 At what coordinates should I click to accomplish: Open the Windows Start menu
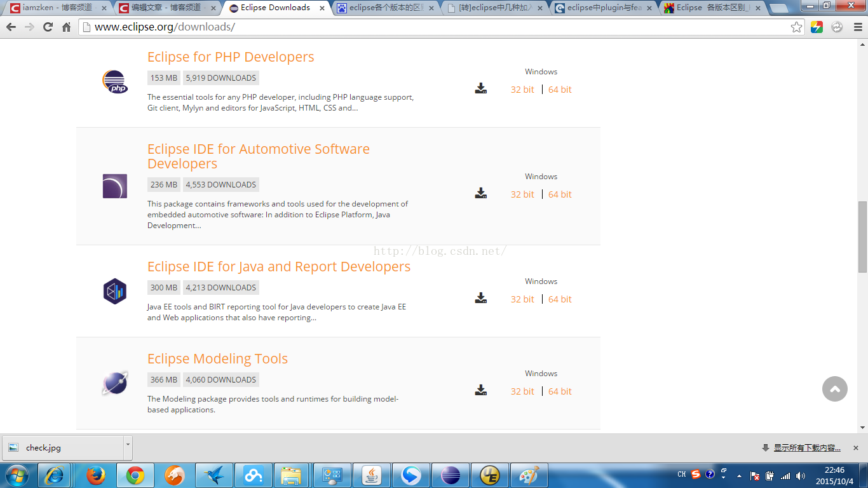click(17, 475)
